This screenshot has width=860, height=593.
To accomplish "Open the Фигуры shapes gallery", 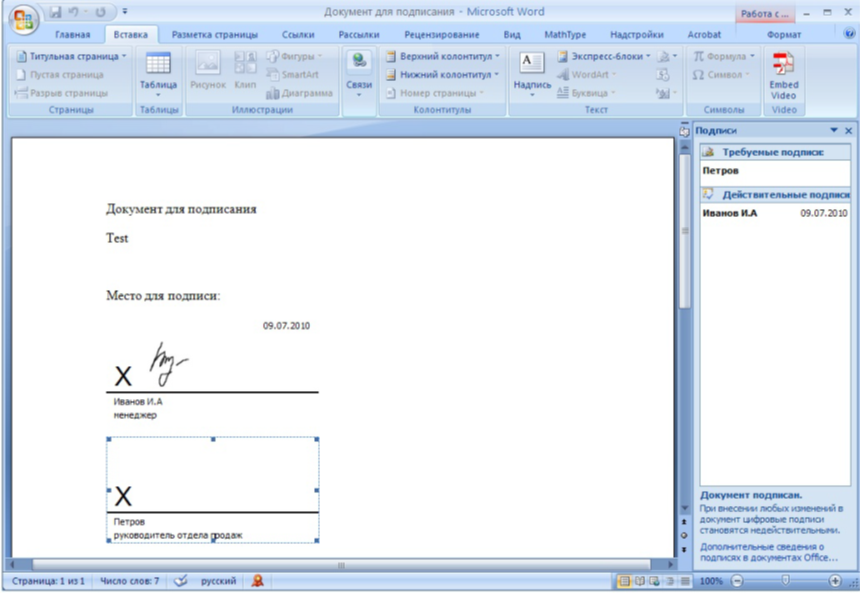I will [x=295, y=57].
